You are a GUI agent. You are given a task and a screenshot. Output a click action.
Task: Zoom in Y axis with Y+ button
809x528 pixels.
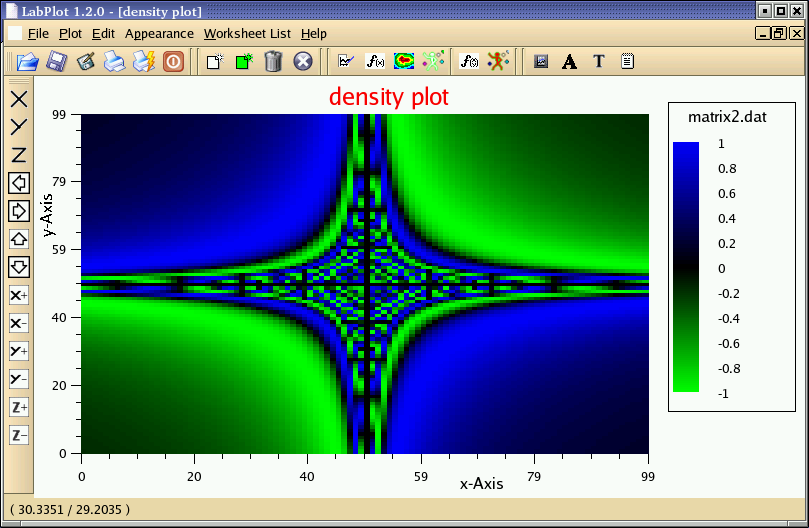[x=19, y=351]
